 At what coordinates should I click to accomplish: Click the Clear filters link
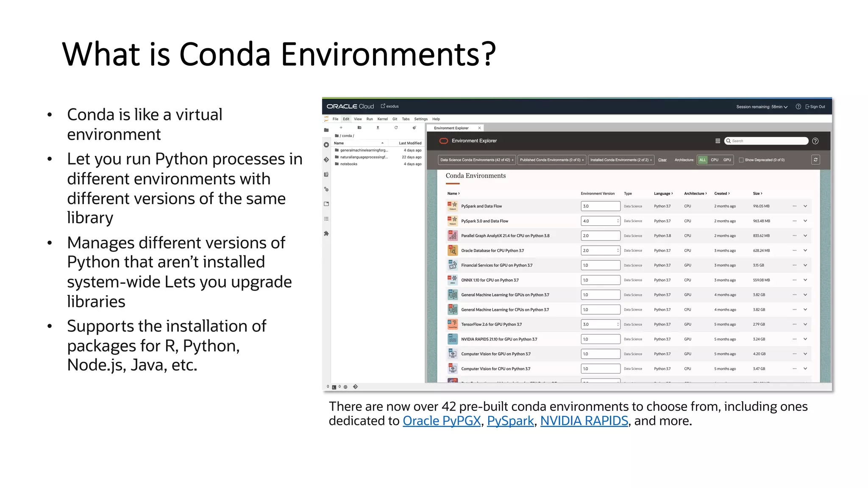[x=662, y=160]
